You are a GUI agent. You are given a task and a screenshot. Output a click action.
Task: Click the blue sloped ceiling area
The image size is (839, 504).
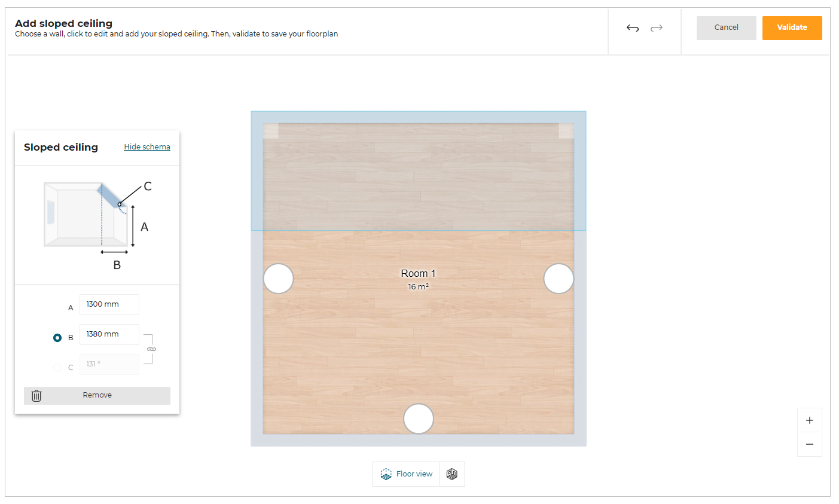tap(419, 173)
